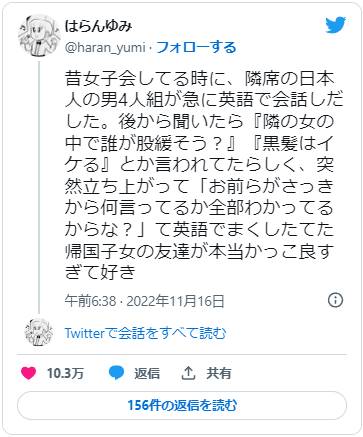Click the 共有 share label
363x437 pixels.
pyautogui.click(x=219, y=373)
